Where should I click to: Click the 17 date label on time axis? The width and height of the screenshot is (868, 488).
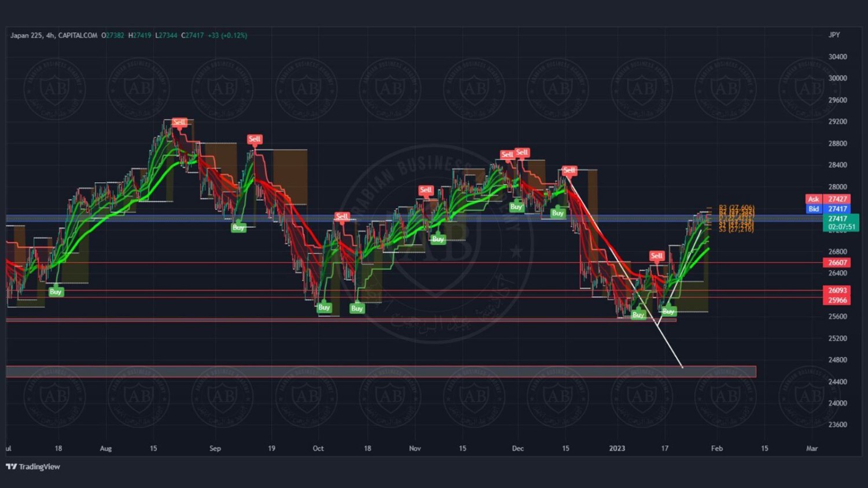tap(665, 448)
